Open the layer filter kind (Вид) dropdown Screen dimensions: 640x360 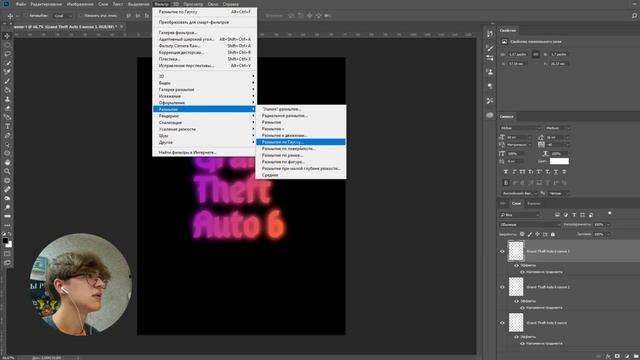pos(520,215)
